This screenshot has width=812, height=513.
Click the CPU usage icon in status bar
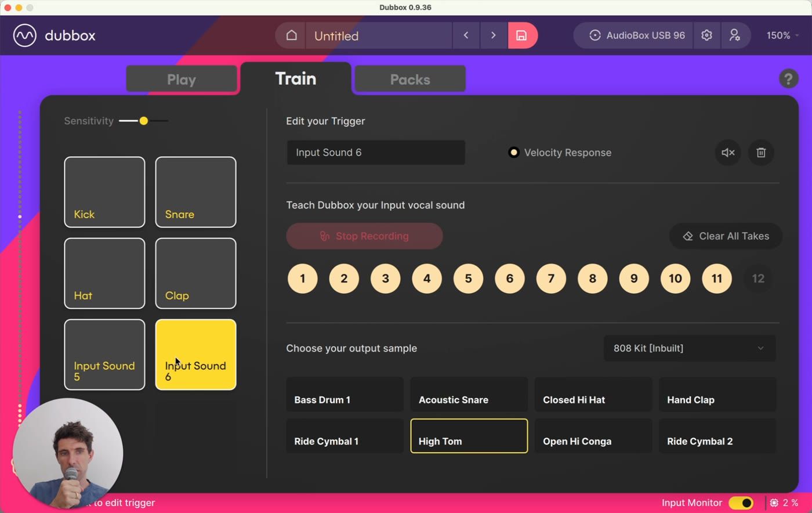774,503
